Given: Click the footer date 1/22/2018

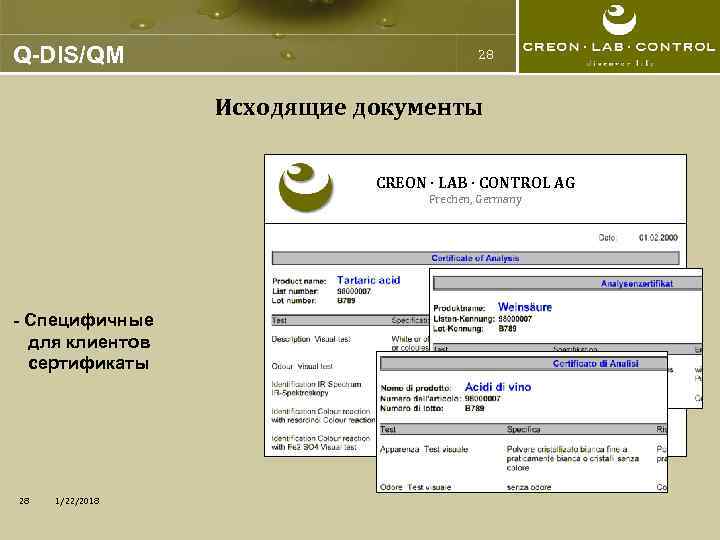Looking at the screenshot, I should point(77,501).
